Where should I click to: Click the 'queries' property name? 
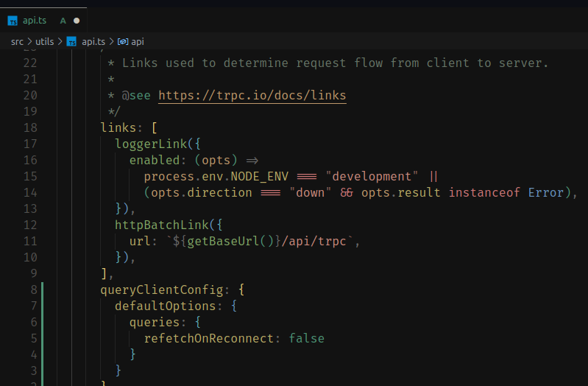point(155,322)
